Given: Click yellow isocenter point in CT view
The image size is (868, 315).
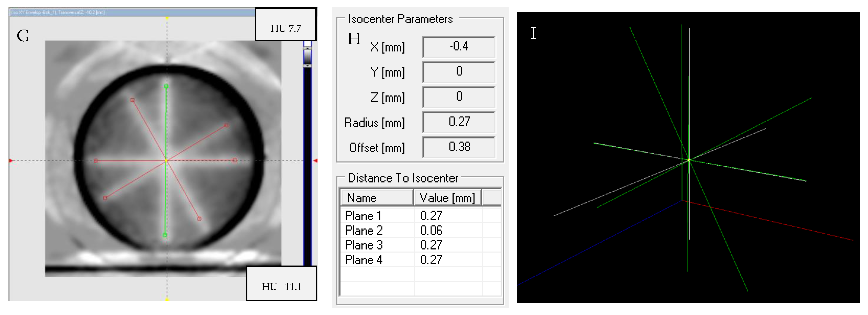Looking at the screenshot, I should (166, 161).
